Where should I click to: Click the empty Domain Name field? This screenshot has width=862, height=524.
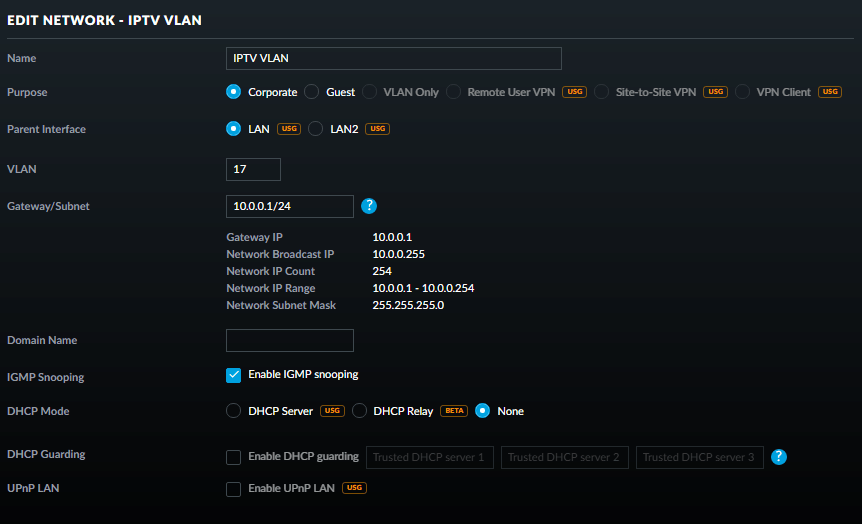point(290,340)
